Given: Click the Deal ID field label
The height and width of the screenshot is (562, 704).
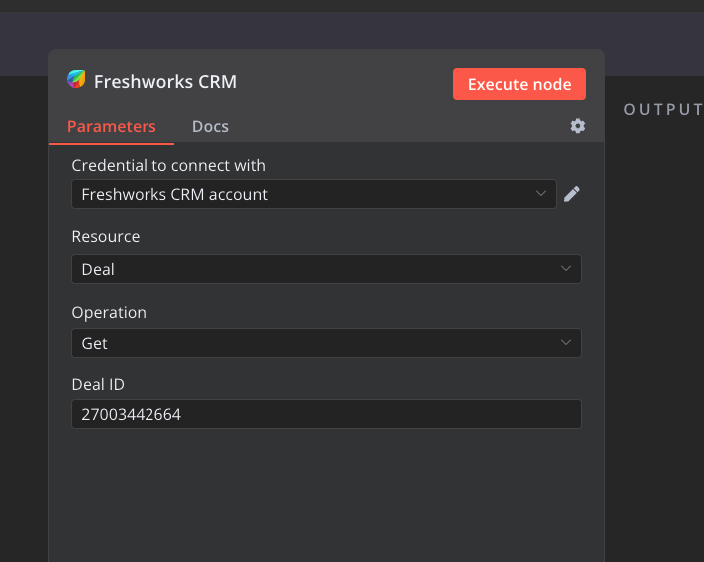Looking at the screenshot, I should coord(98,384).
